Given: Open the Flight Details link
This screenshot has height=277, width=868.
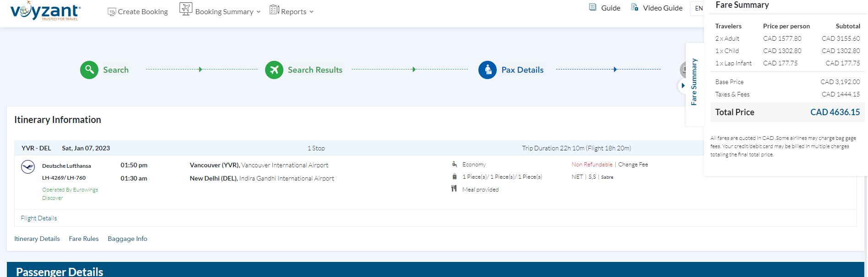Looking at the screenshot, I should click(x=39, y=218).
